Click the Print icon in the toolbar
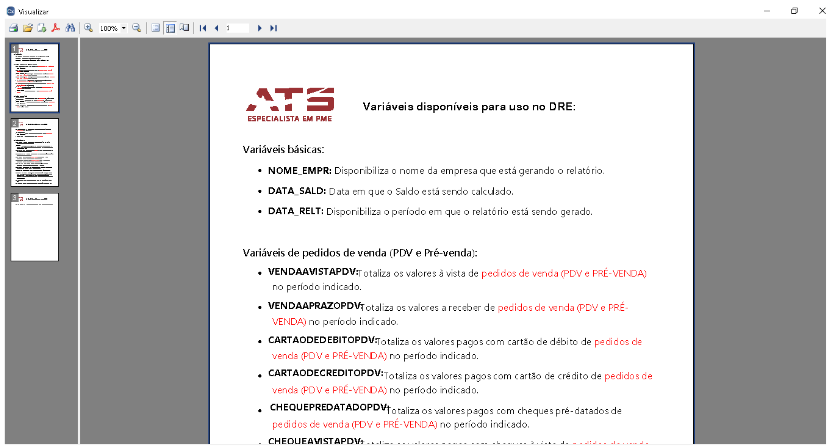The height and width of the screenshot is (447, 834). (x=13, y=28)
